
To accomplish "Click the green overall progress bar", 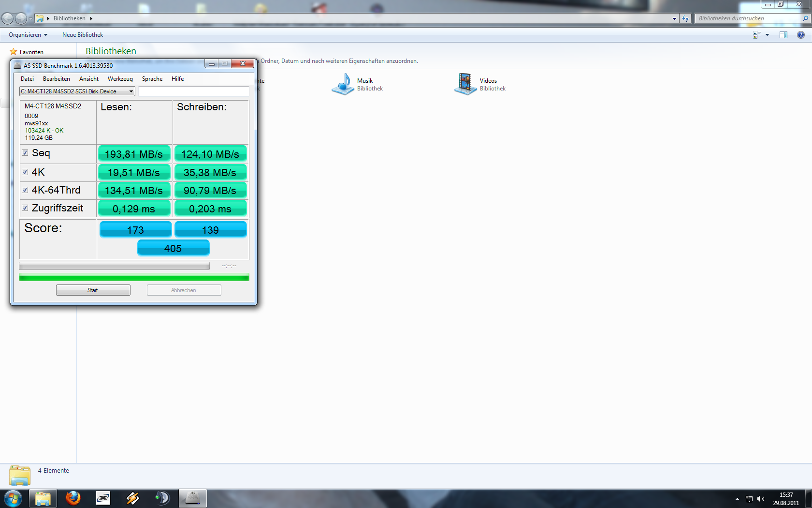I will [x=134, y=277].
